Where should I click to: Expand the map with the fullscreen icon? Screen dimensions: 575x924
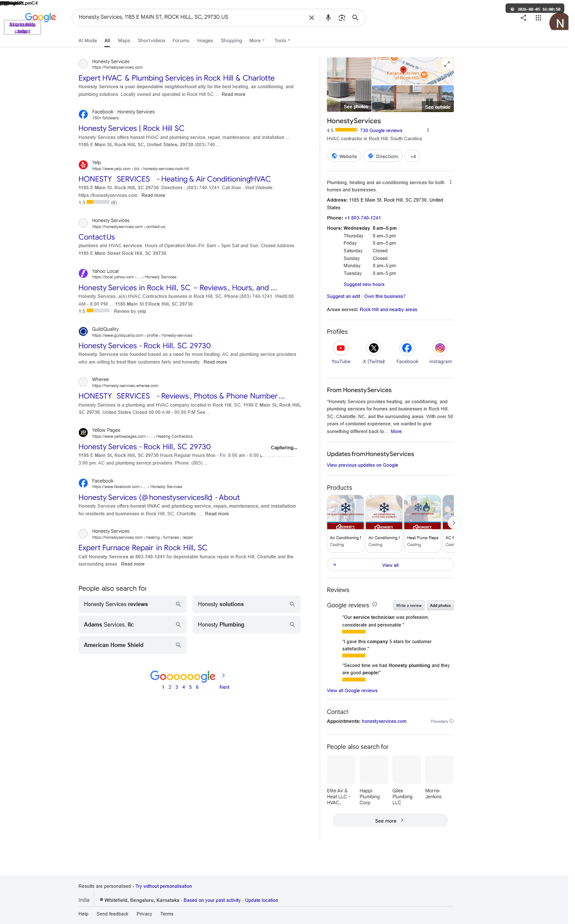447,64
